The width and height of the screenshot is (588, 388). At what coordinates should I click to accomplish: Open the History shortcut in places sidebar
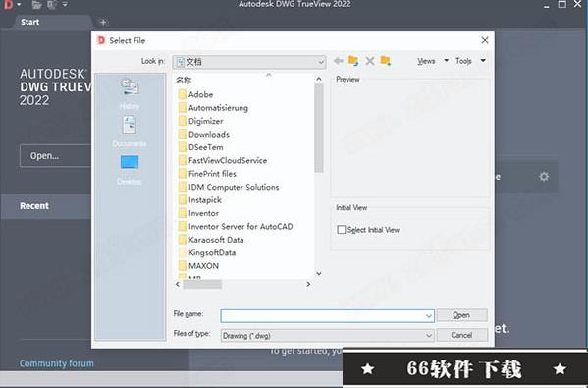(x=130, y=93)
